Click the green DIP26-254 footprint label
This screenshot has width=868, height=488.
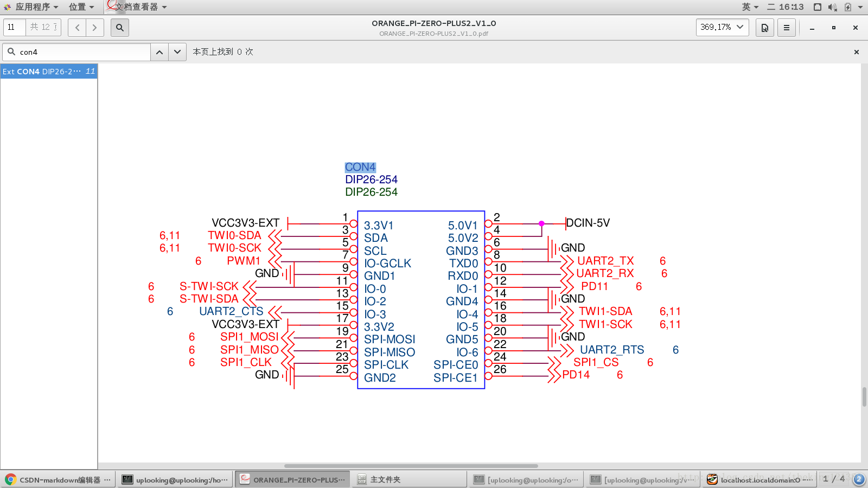tap(371, 192)
